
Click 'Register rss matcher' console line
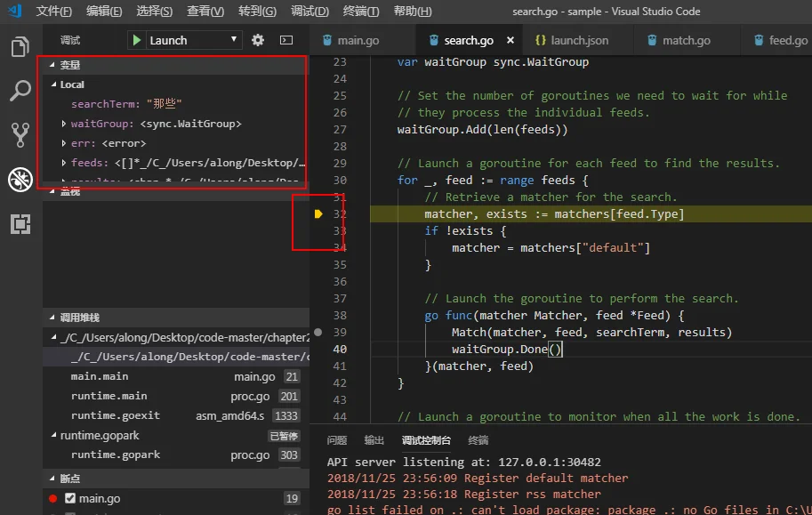click(x=464, y=494)
